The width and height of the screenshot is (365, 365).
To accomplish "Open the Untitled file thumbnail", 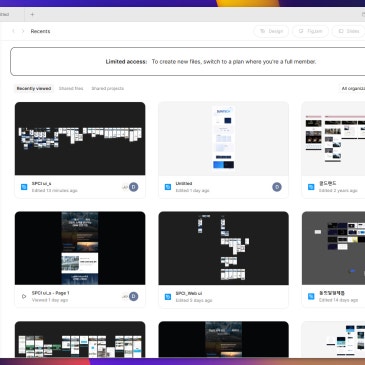I will pyautogui.click(x=223, y=139).
